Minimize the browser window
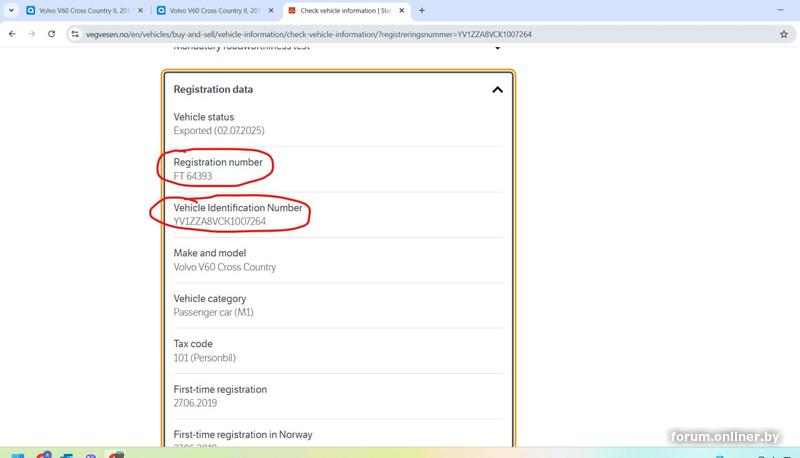Screen dimensions: 800x458 (x=780, y=10)
